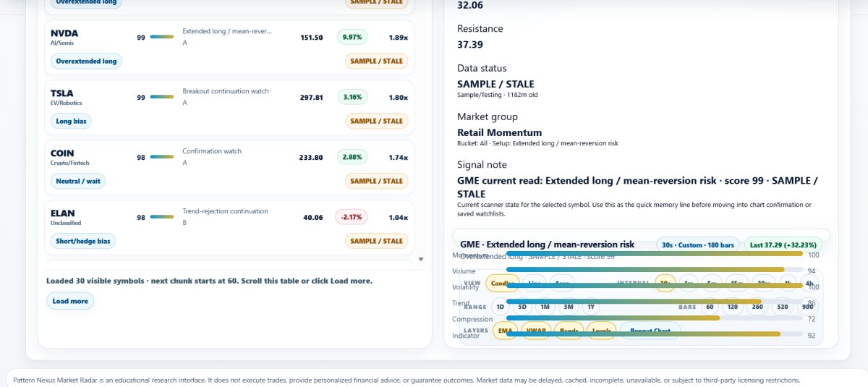Click the table scroll-down arrow
Viewport: 868px width, 387px height.
pyautogui.click(x=420, y=259)
